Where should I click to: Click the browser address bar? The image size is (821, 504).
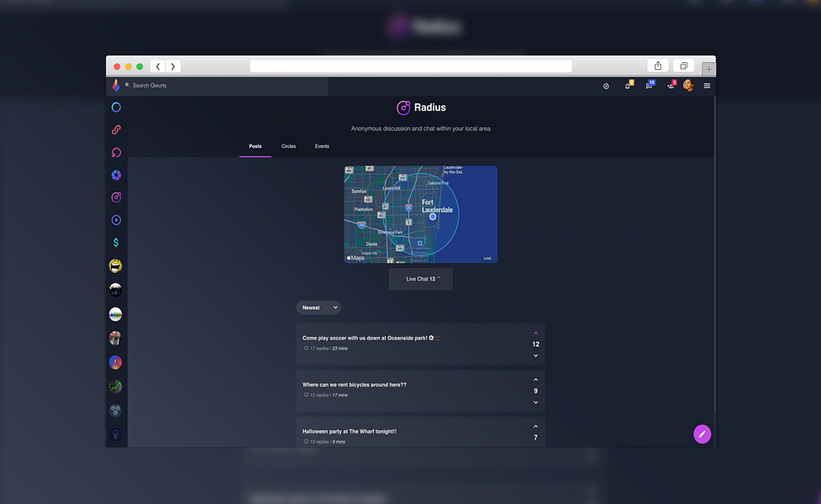[410, 66]
